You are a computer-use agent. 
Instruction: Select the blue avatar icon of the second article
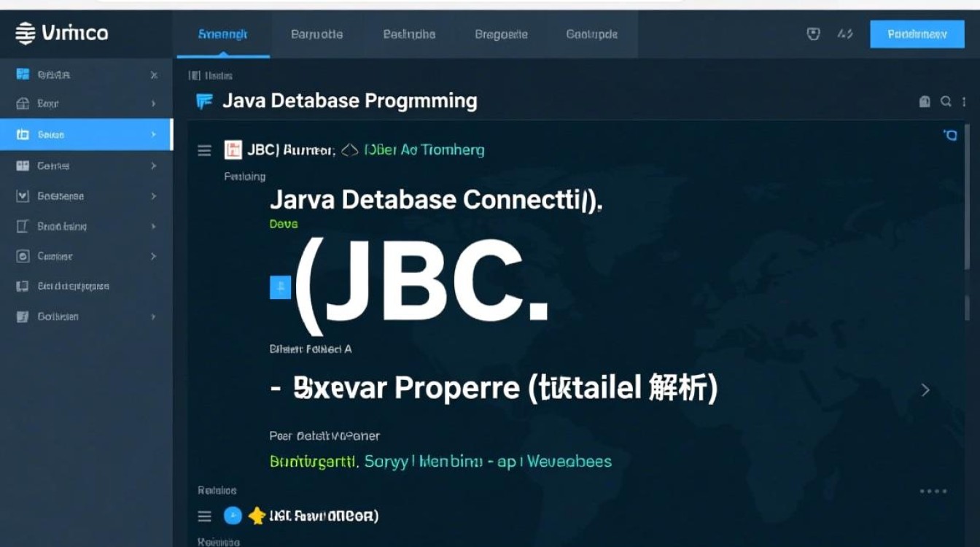pyautogui.click(x=233, y=516)
